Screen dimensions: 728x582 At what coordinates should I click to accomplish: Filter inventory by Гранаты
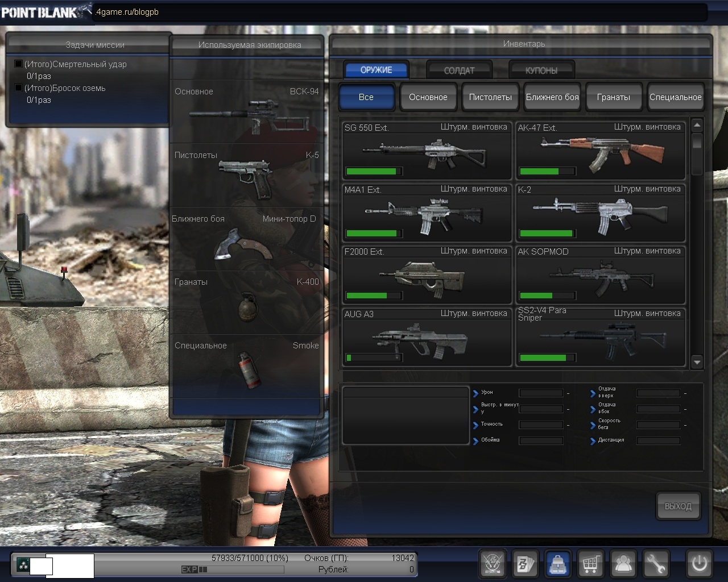pyautogui.click(x=613, y=97)
